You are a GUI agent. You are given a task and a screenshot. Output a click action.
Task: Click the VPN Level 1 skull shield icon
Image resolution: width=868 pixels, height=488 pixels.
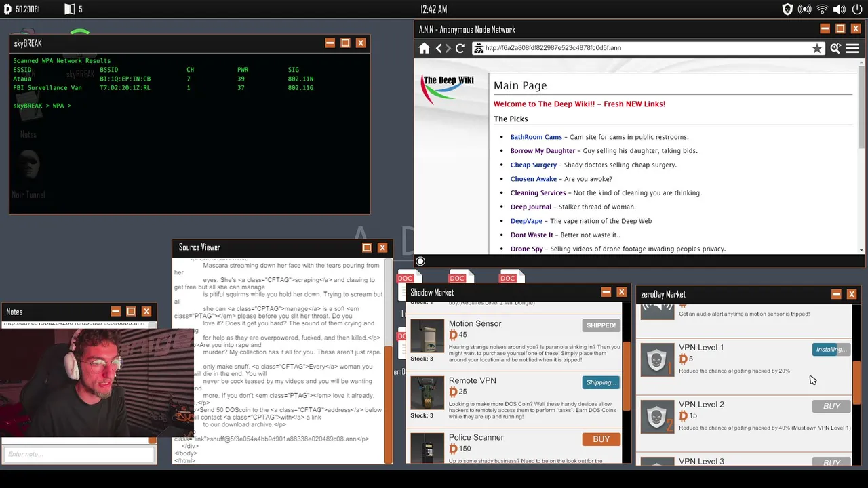(657, 360)
